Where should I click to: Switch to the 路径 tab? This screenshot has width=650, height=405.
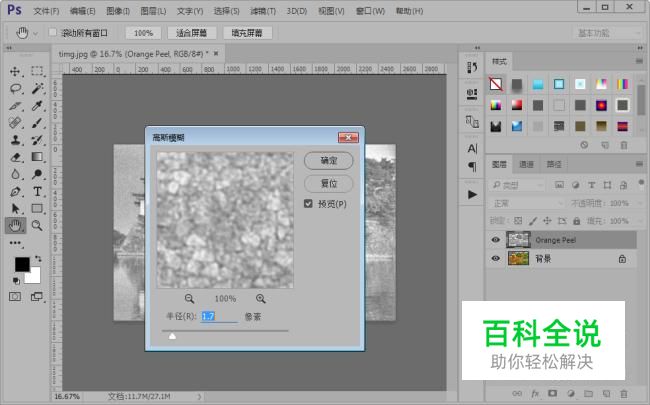[554, 164]
